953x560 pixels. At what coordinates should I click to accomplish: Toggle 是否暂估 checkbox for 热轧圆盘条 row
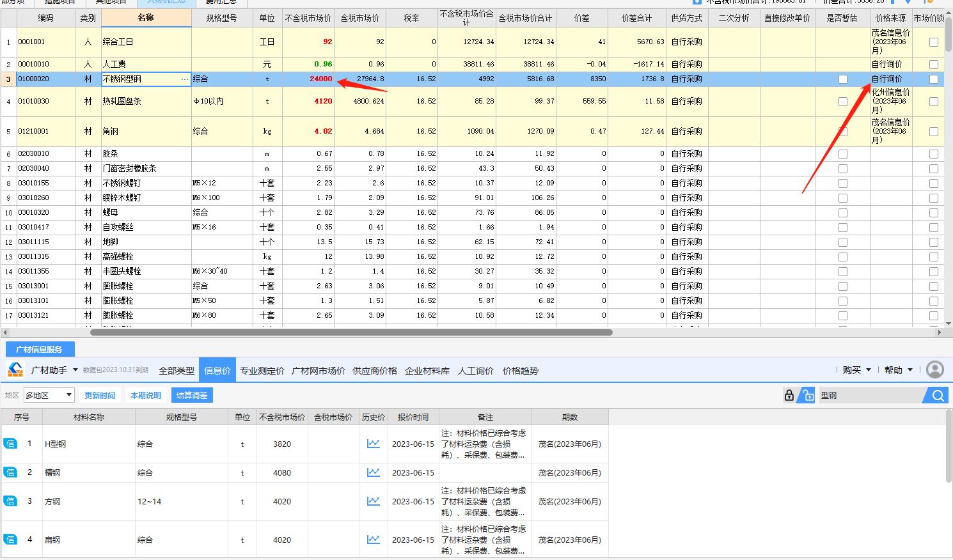click(843, 102)
